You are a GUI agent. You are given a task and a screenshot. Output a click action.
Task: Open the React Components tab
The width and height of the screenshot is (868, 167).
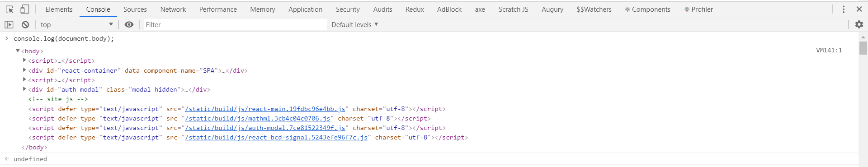click(x=648, y=9)
